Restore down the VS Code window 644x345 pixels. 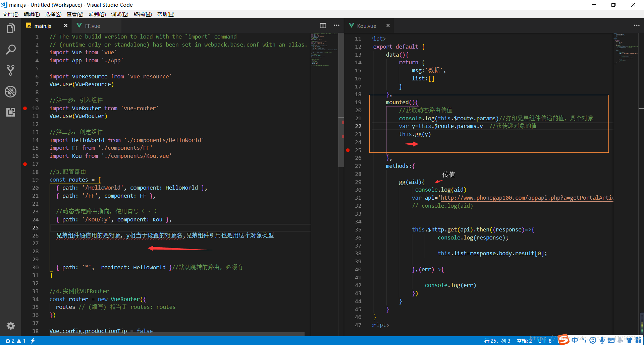(x=613, y=5)
